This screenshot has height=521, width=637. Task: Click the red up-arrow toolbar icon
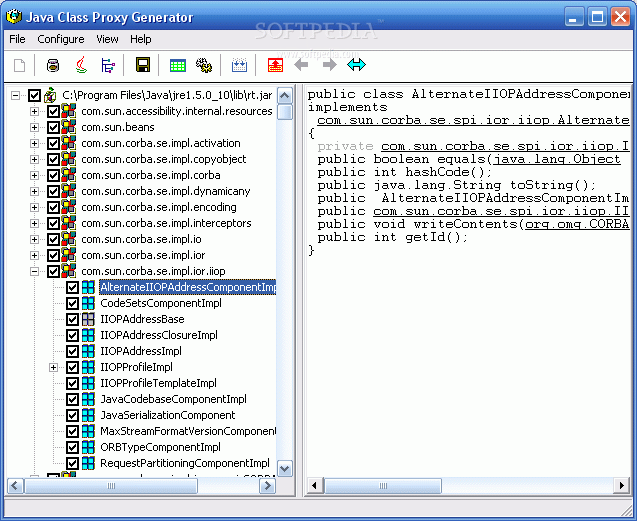click(x=275, y=65)
